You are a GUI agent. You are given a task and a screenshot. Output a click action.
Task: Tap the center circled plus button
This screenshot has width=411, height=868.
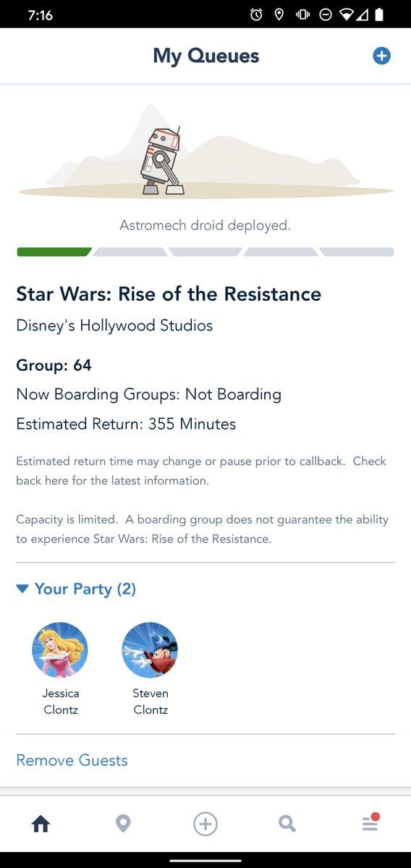(x=205, y=823)
